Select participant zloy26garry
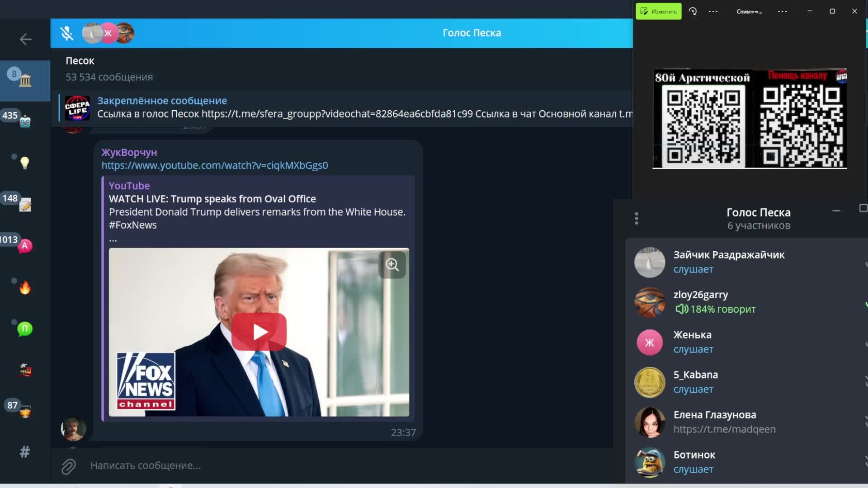Image resolution: width=868 pixels, height=488 pixels. 746,302
